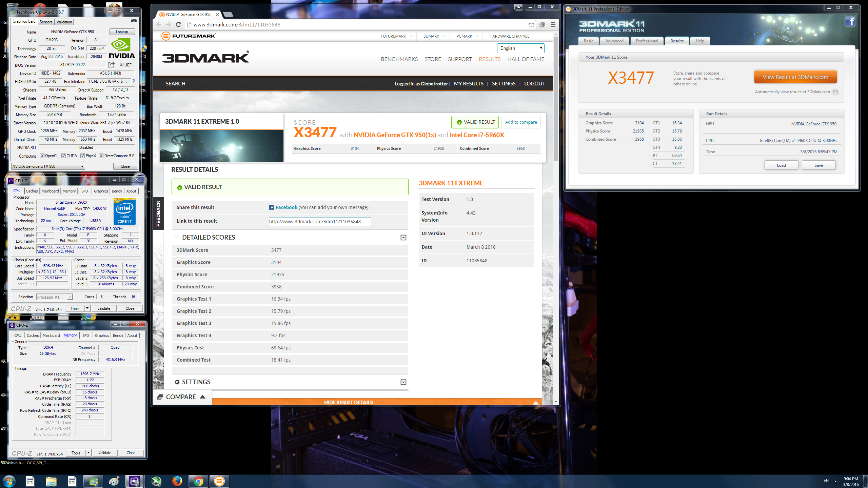The image size is (868, 488).
Task: Click the MY RESULTS link
Action: pos(469,84)
